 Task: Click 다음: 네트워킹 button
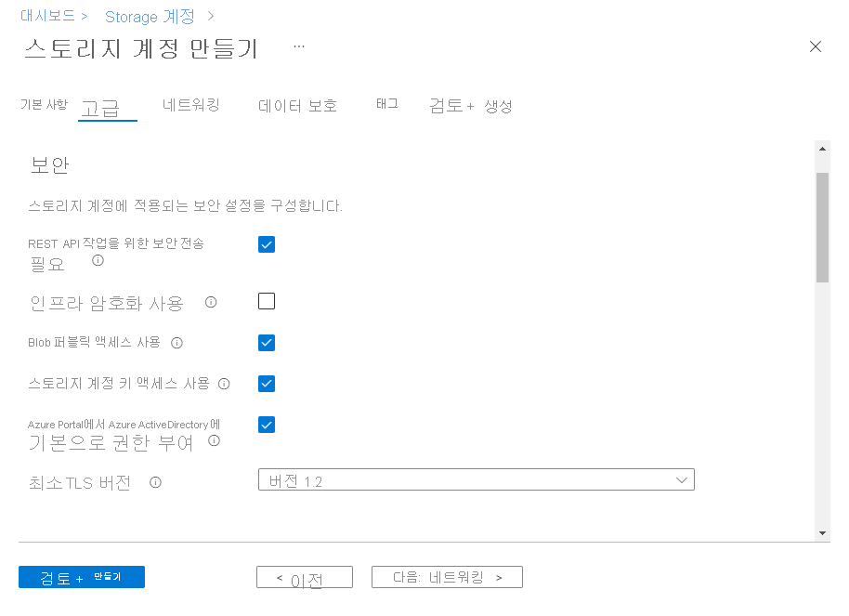447,576
